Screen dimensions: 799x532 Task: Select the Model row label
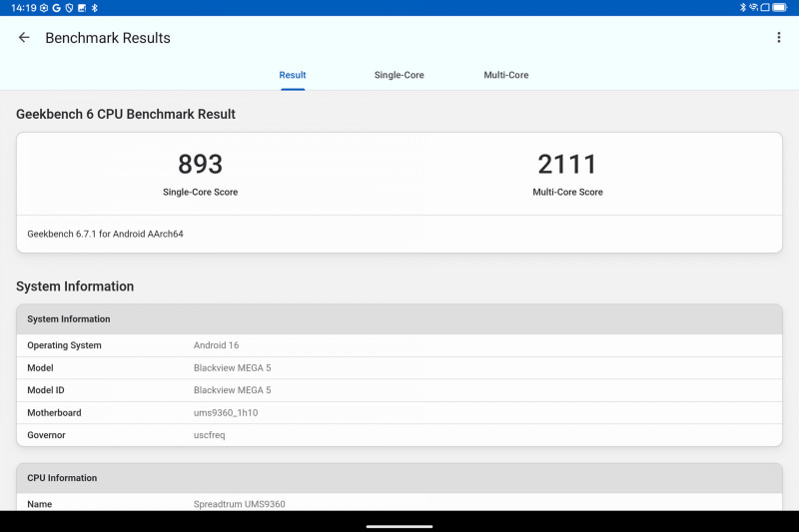pos(40,367)
